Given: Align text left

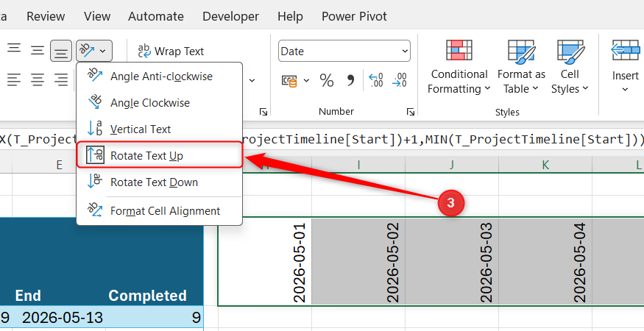Looking at the screenshot, I should pyautogui.click(x=14, y=79).
